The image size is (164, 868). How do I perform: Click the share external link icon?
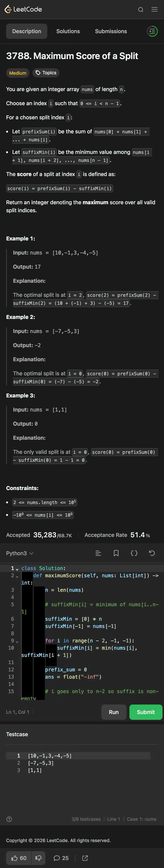(85, 858)
